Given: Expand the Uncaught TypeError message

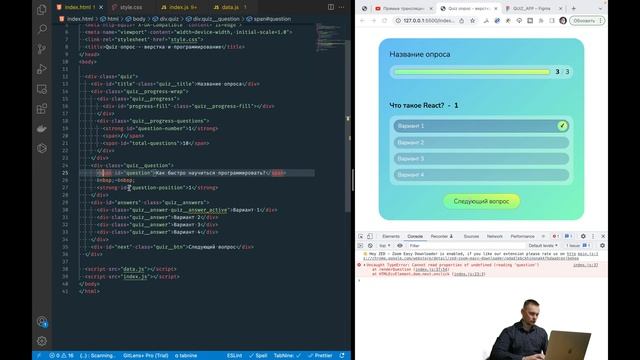Looking at the screenshot, I should [x=364, y=265].
